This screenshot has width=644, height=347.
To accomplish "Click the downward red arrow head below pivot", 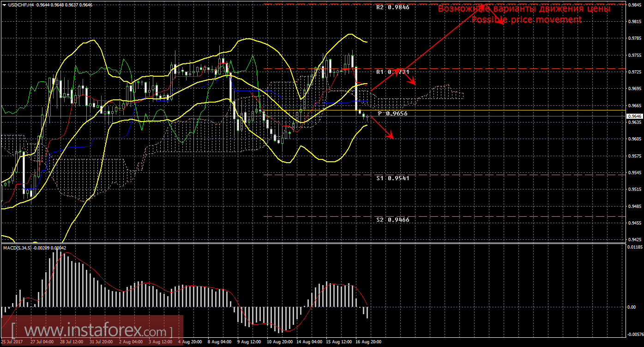I will click(391, 137).
